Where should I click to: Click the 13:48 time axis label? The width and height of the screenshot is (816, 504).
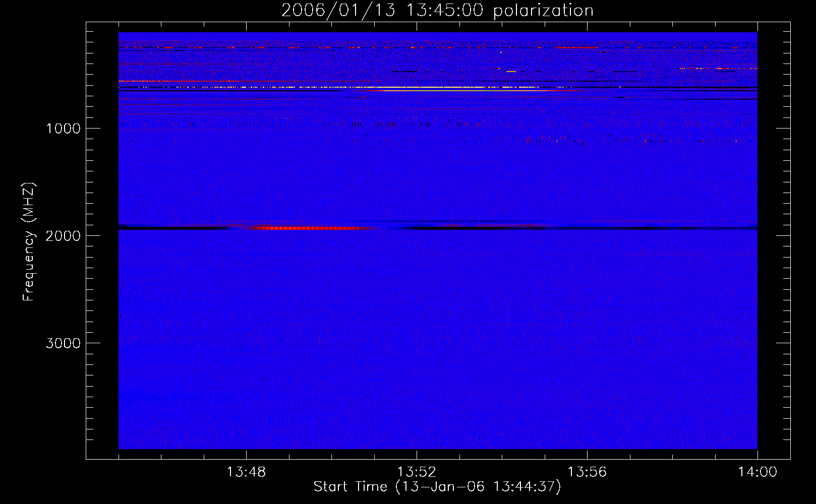pos(246,472)
